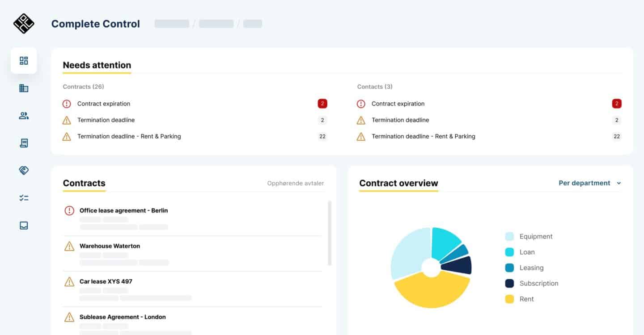Screen dimensions: 644x335
Task: Click the inbox icon at the sidebar bottom
Action: pos(24,225)
